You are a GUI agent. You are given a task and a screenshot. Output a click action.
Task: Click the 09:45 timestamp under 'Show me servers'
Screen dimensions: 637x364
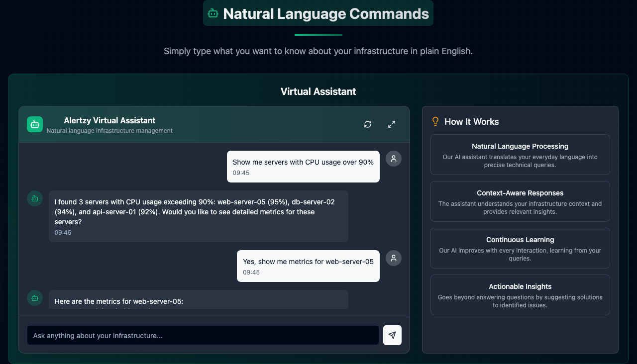point(241,173)
